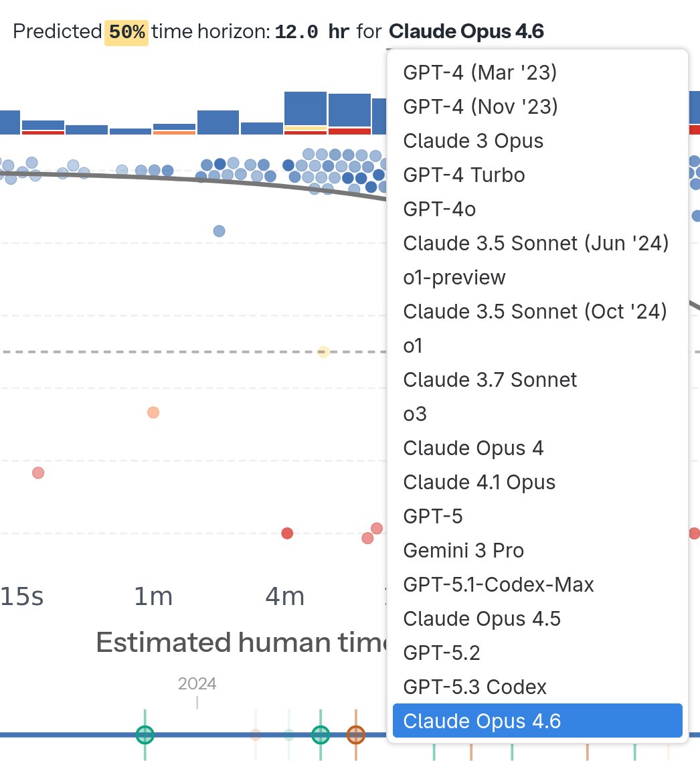Choose Claude 3.5 Sonnet (Jun '24)

pyautogui.click(x=537, y=243)
